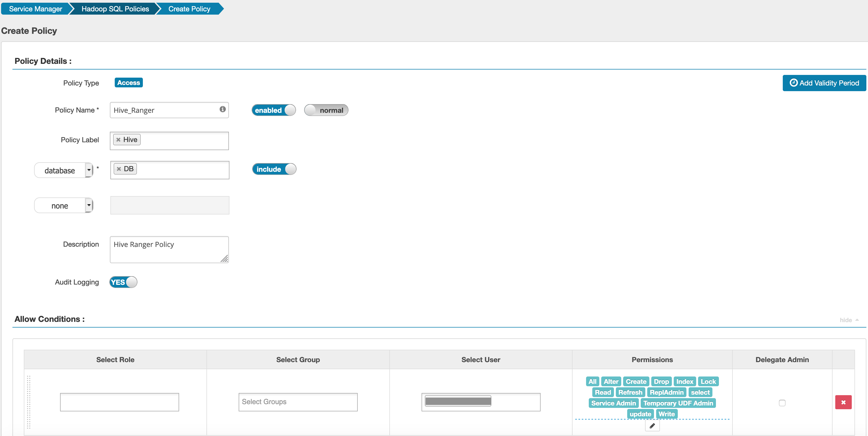Click the Add Validity Period button
This screenshot has width=868, height=436.
pyautogui.click(x=824, y=83)
